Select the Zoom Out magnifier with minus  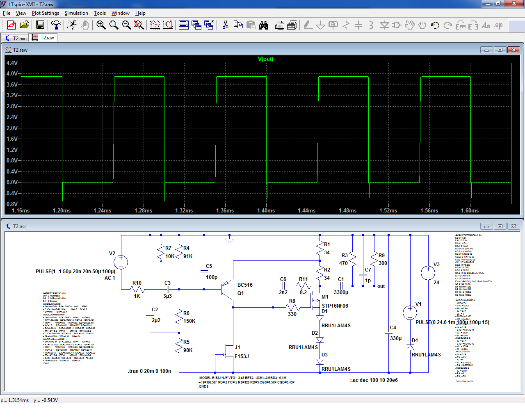pyautogui.click(x=126, y=25)
